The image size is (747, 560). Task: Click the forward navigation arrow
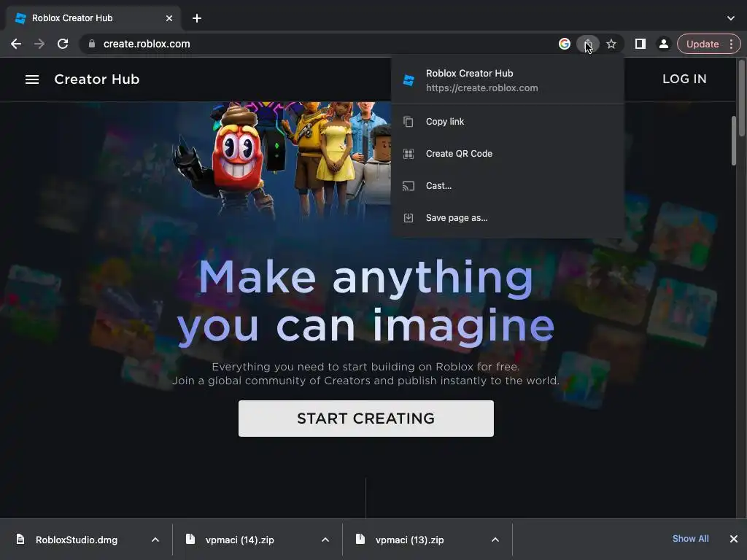click(x=39, y=44)
